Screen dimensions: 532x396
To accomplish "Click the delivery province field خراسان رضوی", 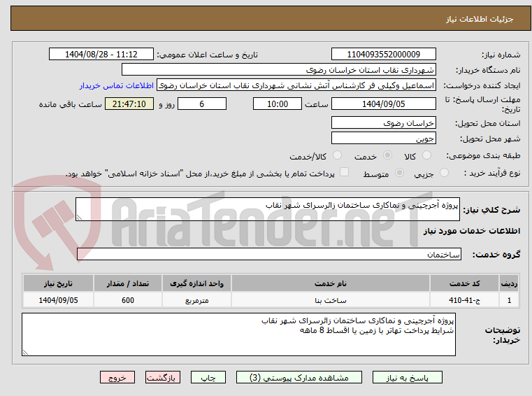I will (383, 122).
